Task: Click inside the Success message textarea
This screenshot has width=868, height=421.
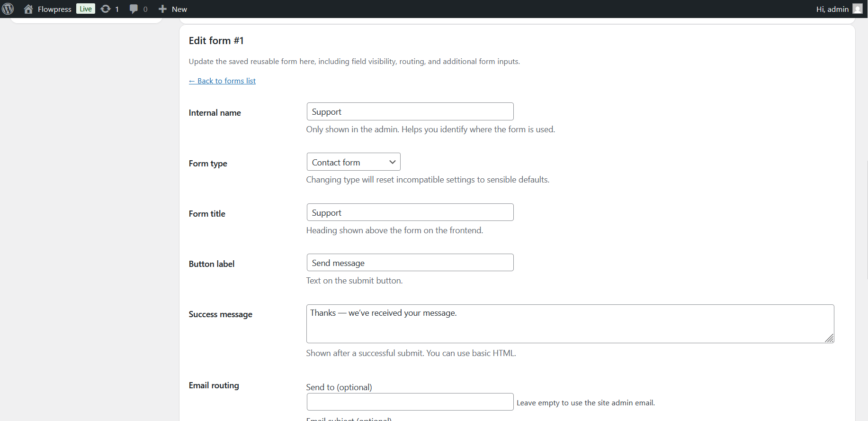Action: click(x=570, y=324)
